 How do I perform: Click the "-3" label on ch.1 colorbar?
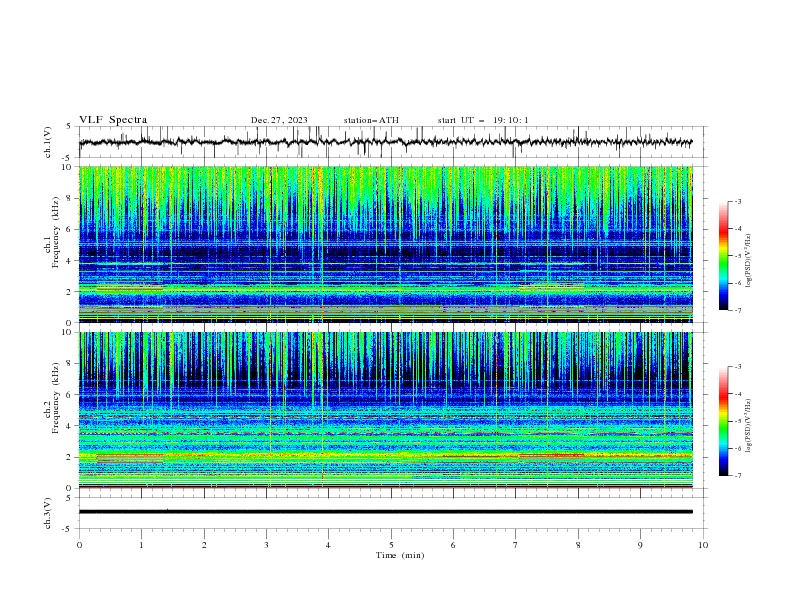coord(737,201)
